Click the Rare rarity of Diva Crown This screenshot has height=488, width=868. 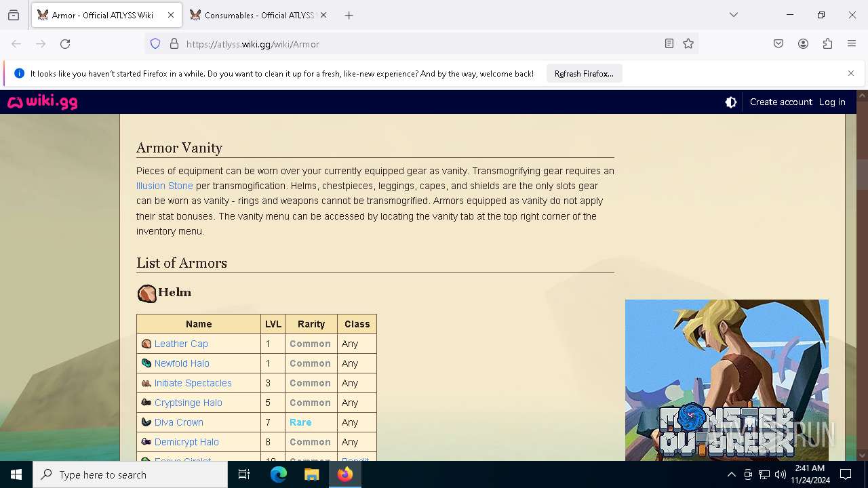[x=300, y=422]
